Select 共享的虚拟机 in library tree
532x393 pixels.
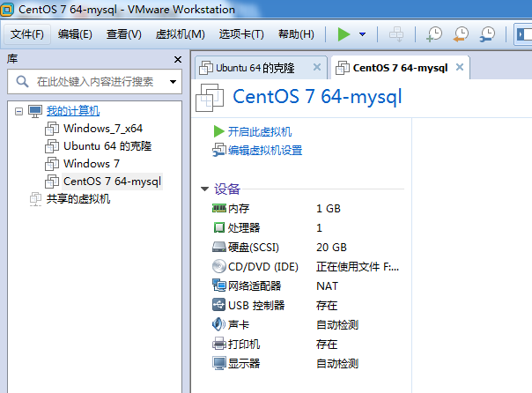(x=78, y=199)
